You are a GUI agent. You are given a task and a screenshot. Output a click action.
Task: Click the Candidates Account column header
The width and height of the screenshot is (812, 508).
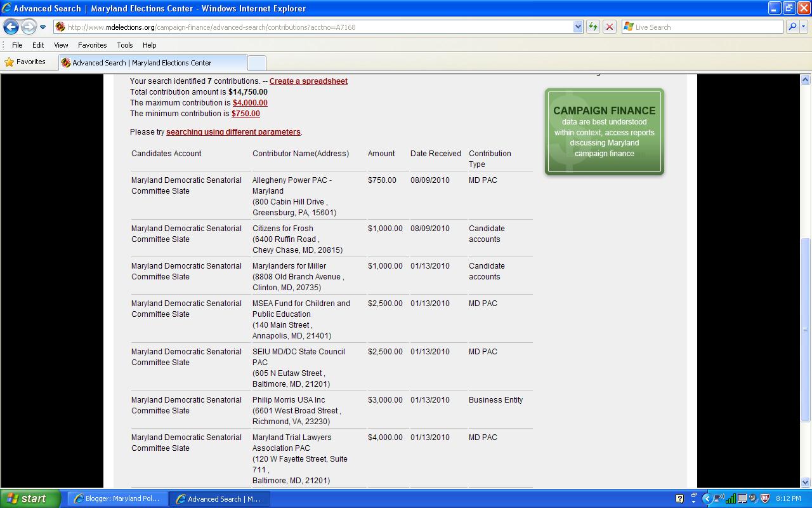click(x=166, y=154)
